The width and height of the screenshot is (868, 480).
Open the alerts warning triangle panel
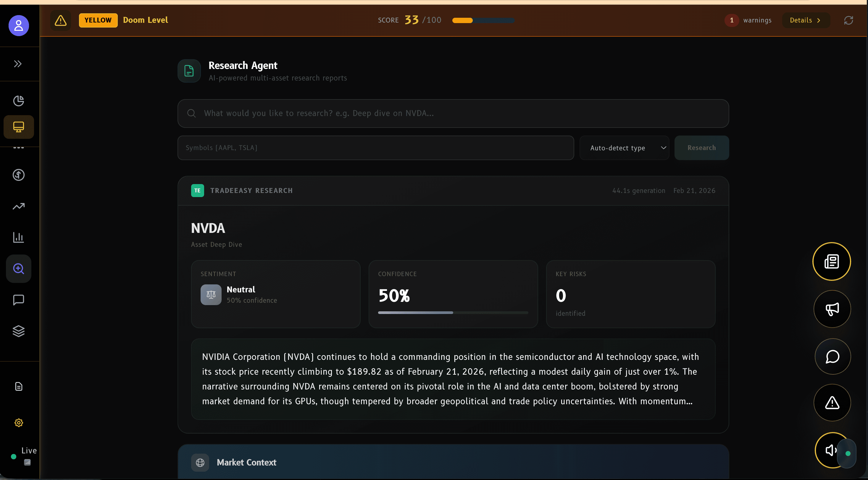pos(831,403)
